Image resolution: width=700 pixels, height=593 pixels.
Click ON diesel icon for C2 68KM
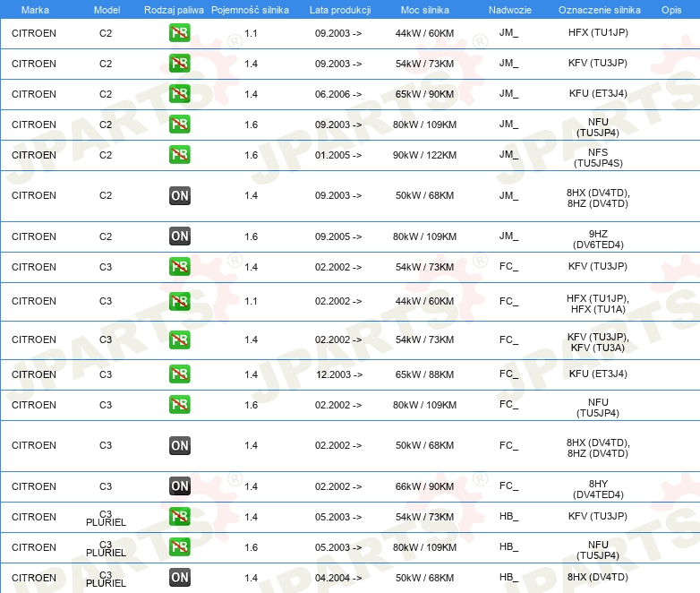(x=179, y=196)
